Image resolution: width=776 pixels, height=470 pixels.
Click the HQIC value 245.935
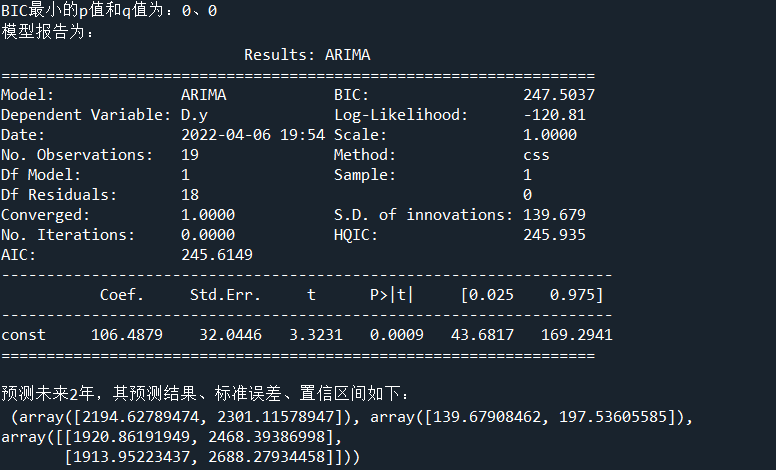point(554,235)
